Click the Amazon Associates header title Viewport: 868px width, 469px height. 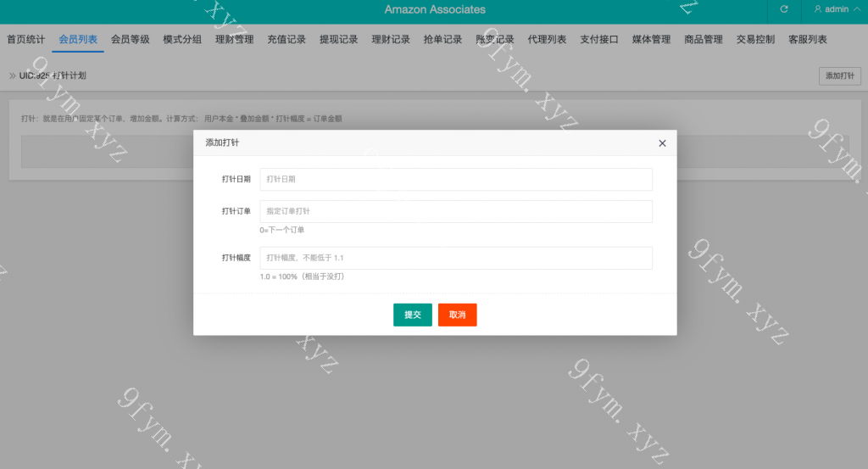(x=435, y=9)
